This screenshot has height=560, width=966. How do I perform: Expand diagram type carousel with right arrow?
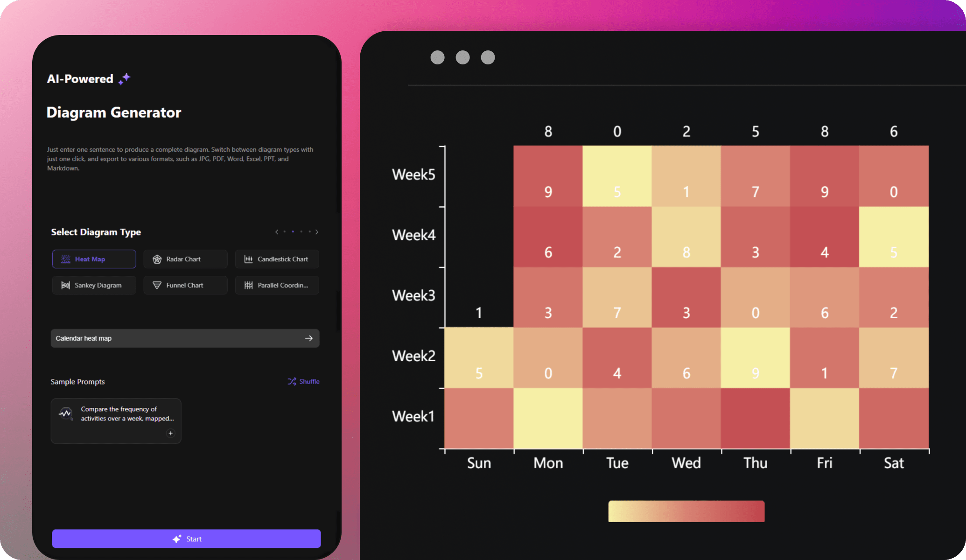coord(317,231)
